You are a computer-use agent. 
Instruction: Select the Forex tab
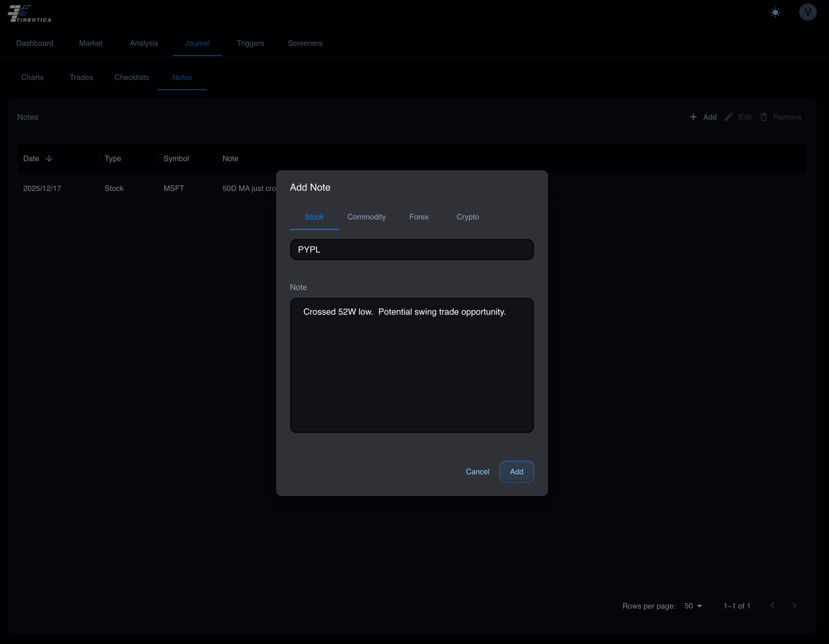tap(418, 217)
